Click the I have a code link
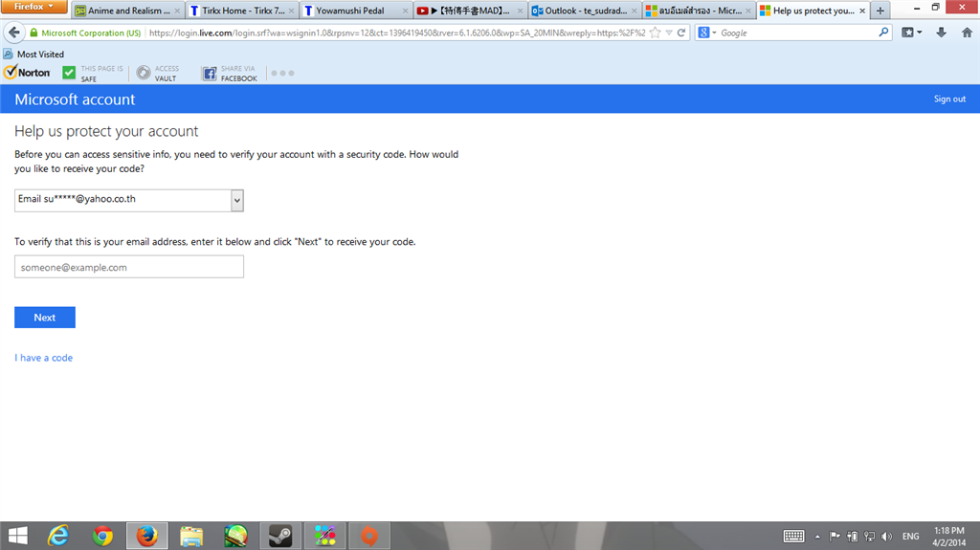980x550 pixels. pyautogui.click(x=44, y=358)
